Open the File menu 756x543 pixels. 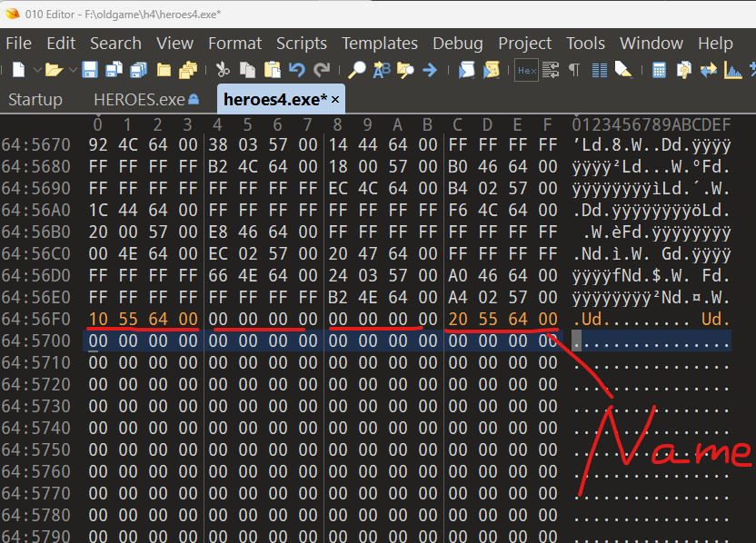pyautogui.click(x=19, y=44)
